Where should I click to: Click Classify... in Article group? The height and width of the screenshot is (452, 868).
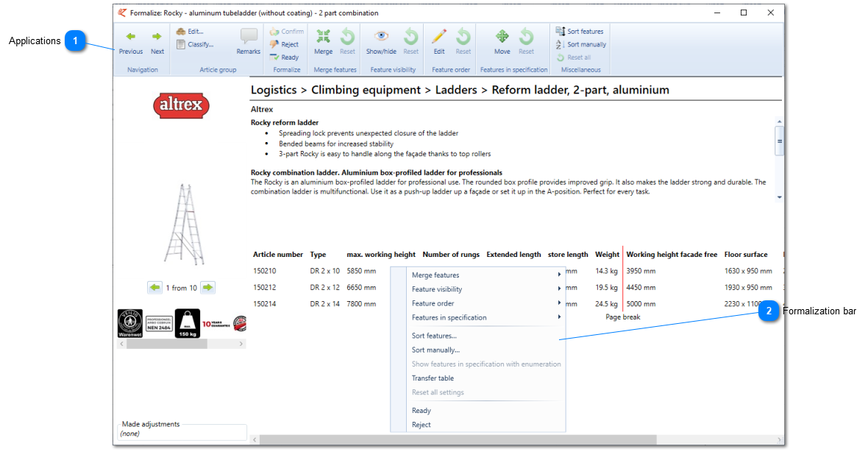(195, 44)
